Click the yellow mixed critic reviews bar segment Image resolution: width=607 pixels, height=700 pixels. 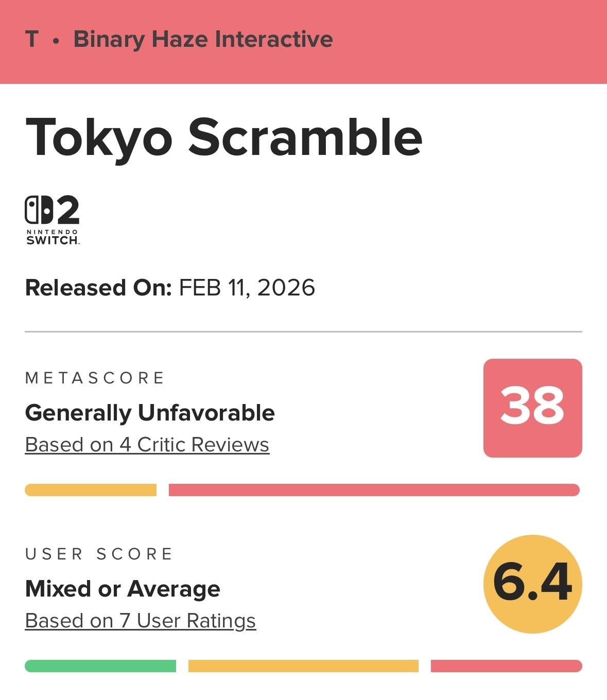tap(91, 490)
